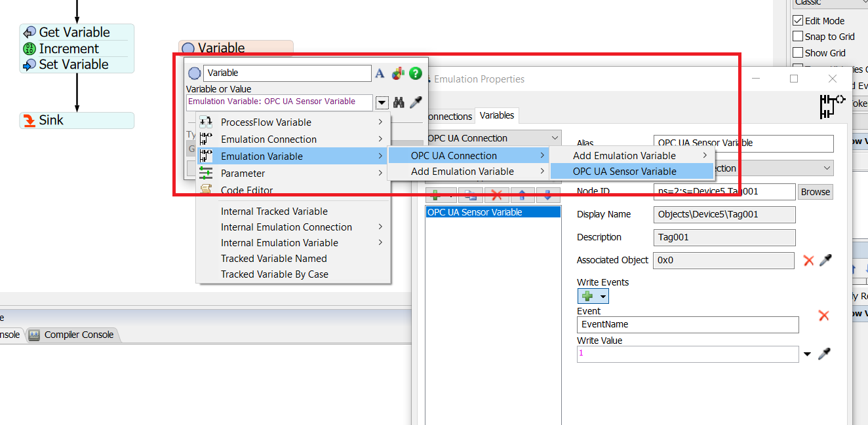The image size is (868, 425).
Task: Remove the EventName event with red X
Action: [x=824, y=316]
